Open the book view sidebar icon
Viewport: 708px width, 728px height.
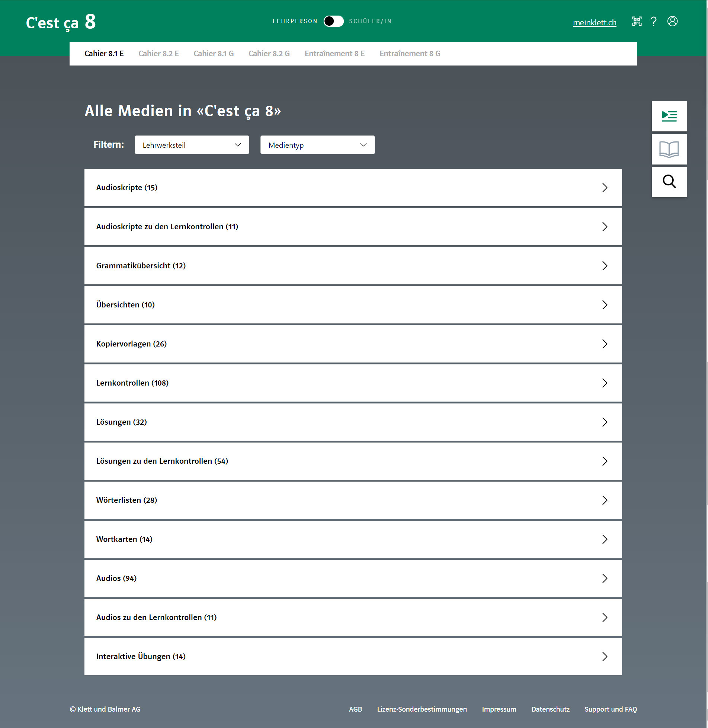point(669,149)
